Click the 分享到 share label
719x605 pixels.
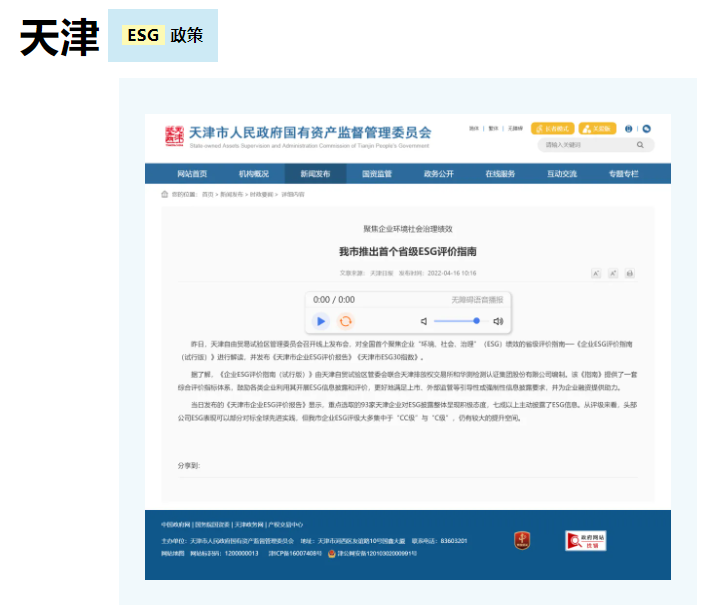(x=188, y=466)
